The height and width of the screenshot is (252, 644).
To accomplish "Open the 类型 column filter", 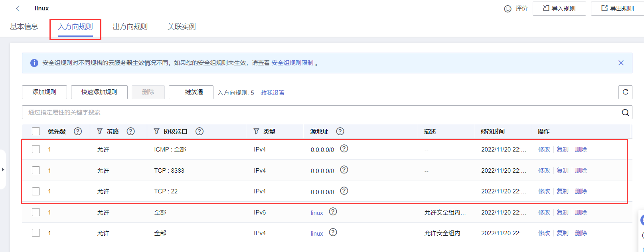I will coord(256,131).
